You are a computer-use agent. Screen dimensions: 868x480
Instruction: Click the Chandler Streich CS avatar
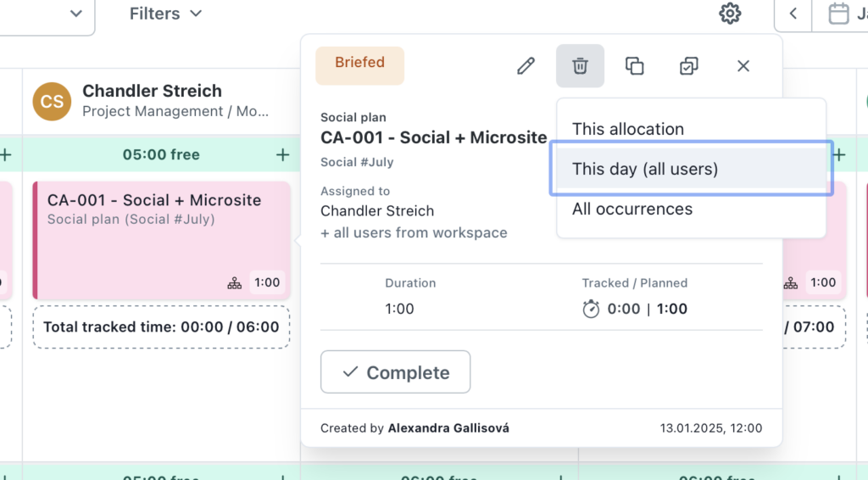point(52,101)
